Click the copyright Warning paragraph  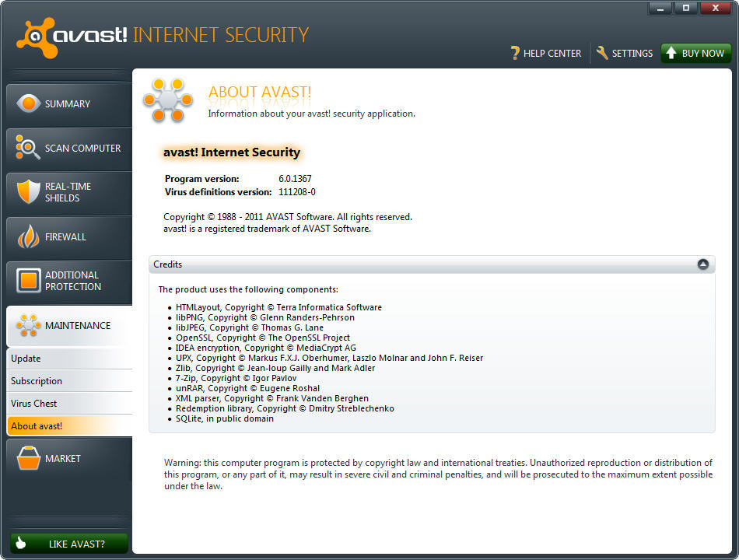(x=438, y=474)
